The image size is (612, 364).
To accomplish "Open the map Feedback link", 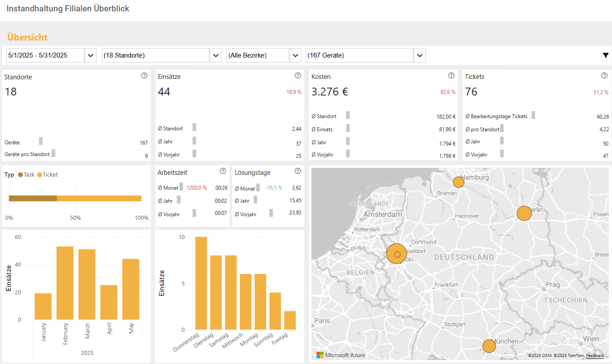I will tap(595, 356).
